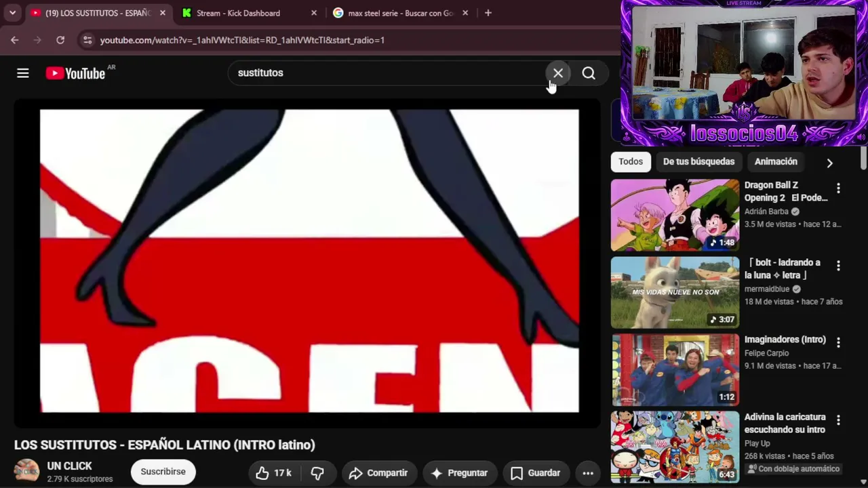
Task: Open a new browser tab
Action: pos(488,13)
